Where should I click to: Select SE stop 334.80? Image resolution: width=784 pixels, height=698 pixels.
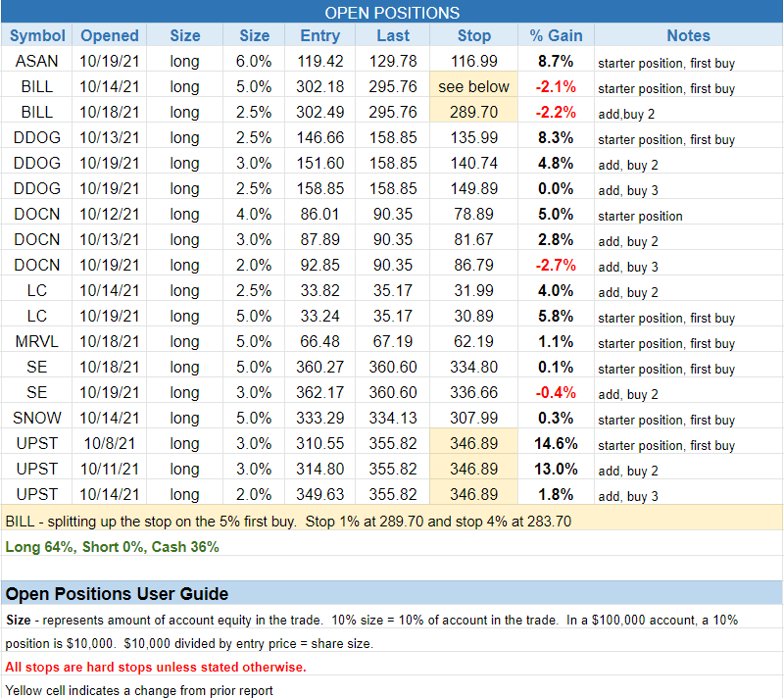pos(474,367)
